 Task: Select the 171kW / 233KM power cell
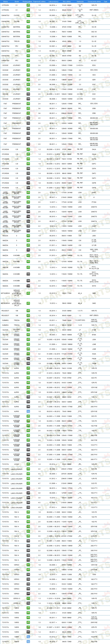click(x=67, y=354)
